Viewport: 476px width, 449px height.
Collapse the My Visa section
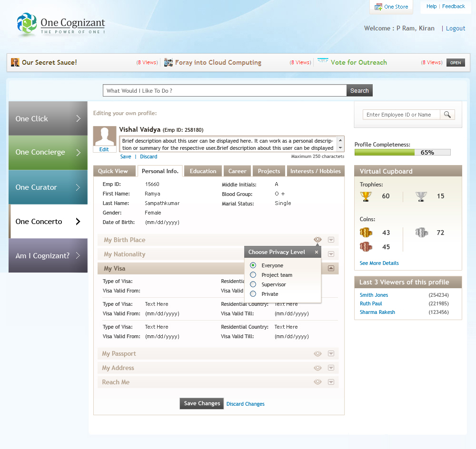click(x=331, y=268)
